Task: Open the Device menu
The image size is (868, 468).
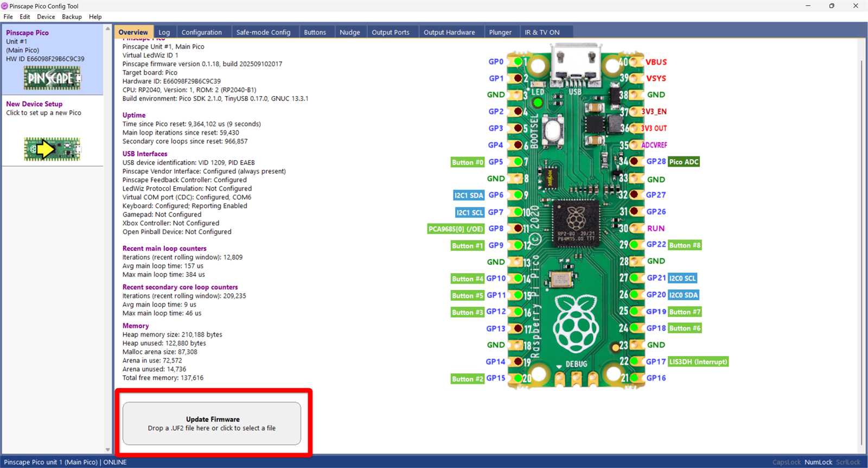Action: tap(46, 17)
